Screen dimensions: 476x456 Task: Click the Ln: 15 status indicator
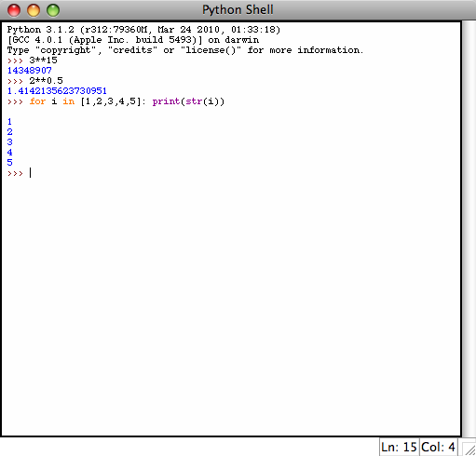pyautogui.click(x=399, y=447)
